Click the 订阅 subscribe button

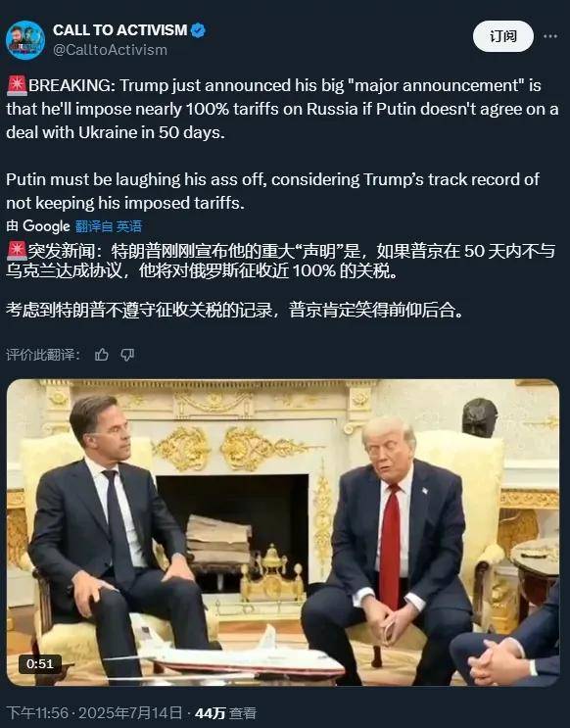[x=503, y=36]
